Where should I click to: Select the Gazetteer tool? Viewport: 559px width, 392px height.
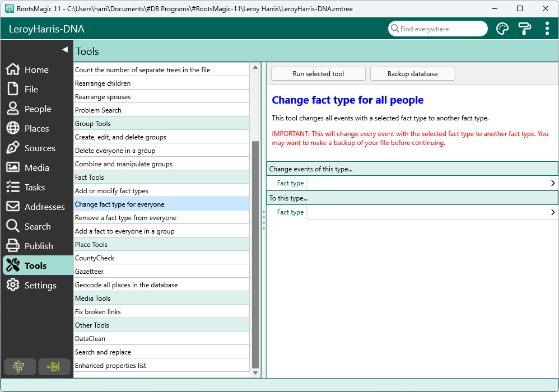[161, 272]
